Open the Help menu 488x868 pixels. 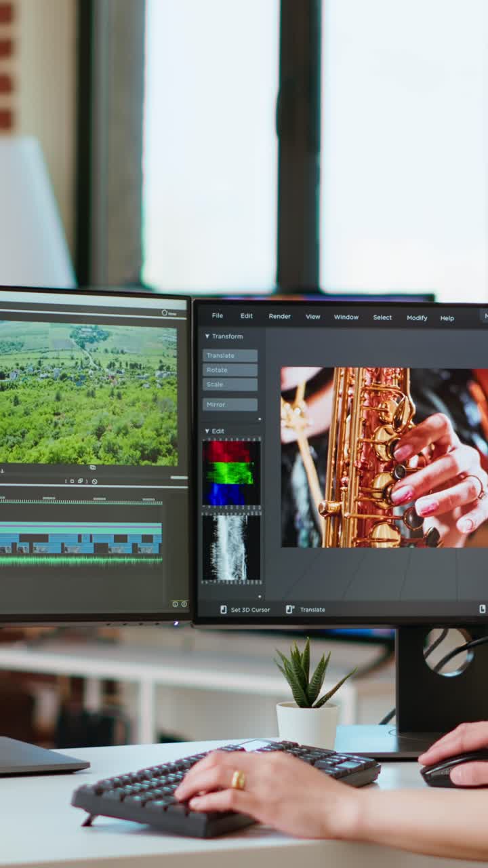[x=447, y=318]
